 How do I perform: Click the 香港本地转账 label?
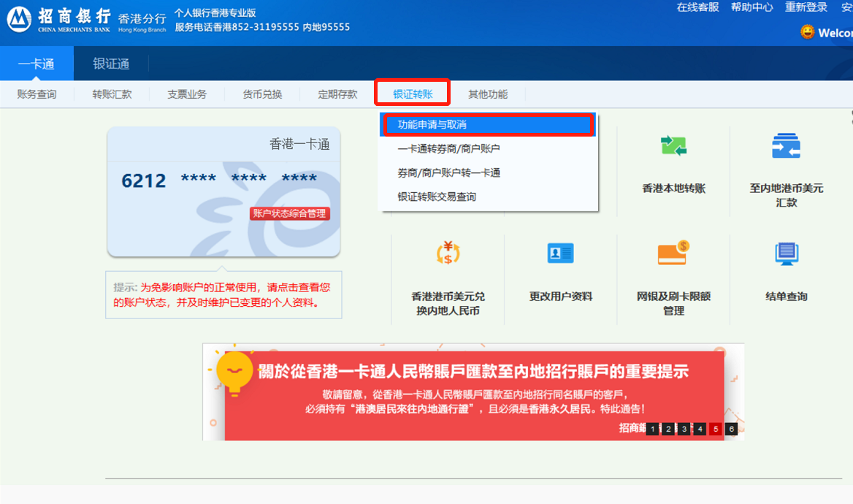pyautogui.click(x=673, y=188)
